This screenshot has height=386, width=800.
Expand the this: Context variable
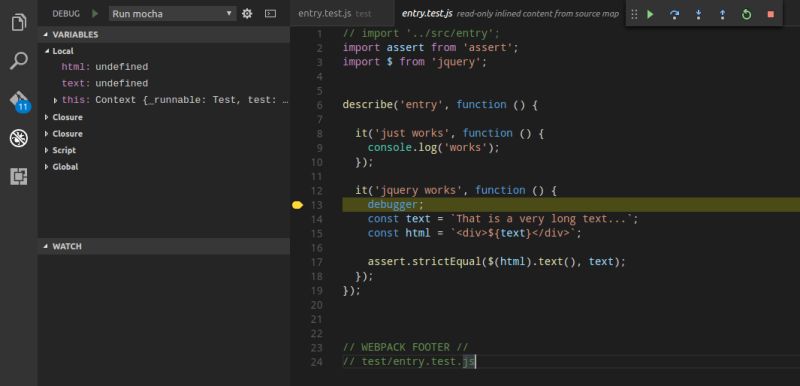click(56, 100)
